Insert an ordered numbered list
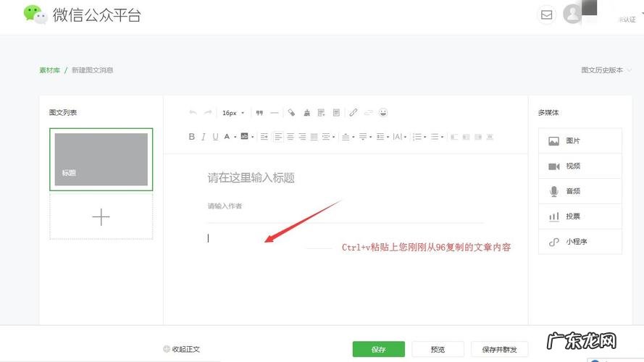Image resolution: width=644 pixels, height=362 pixels. pyautogui.click(x=417, y=137)
